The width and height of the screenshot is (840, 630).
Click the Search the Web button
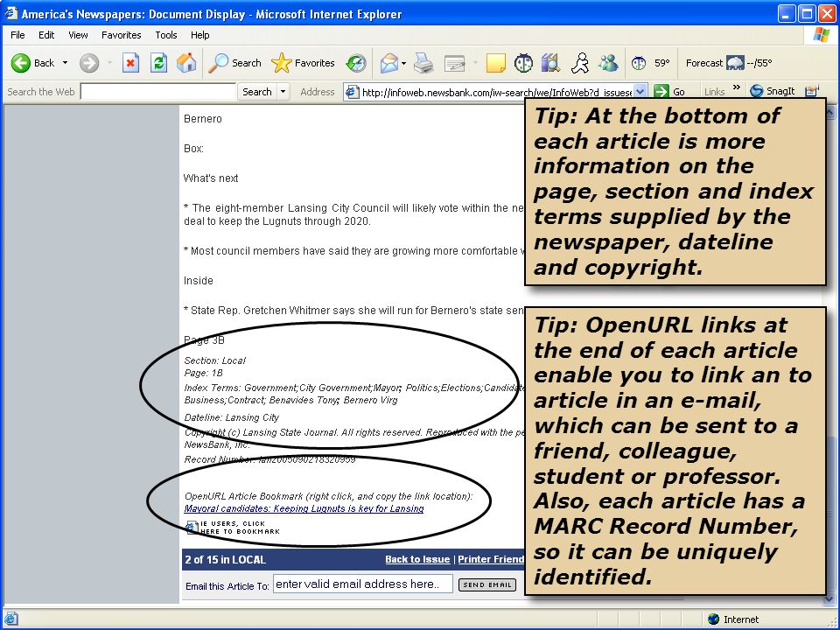257,92
